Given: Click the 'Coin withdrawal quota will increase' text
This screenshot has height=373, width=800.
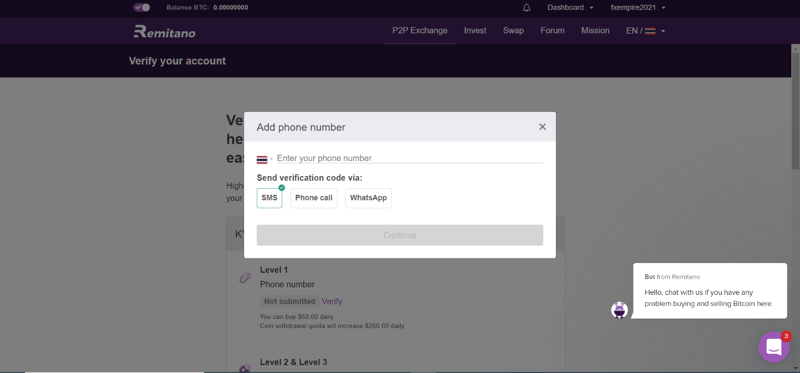Looking at the screenshot, I should (332, 326).
